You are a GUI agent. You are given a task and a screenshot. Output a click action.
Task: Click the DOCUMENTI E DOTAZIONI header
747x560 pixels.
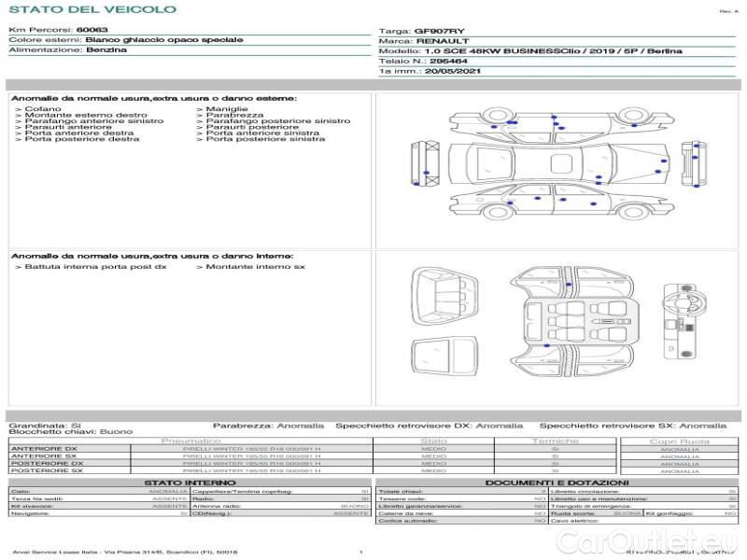point(556,483)
